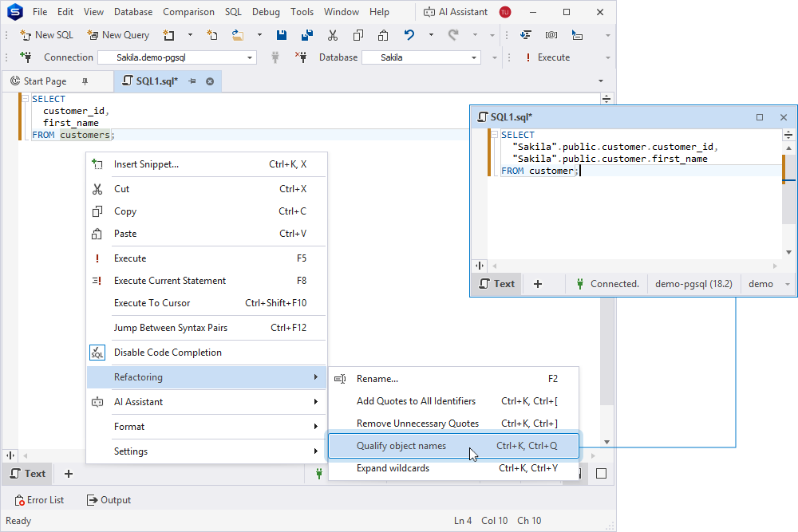Screen dimensions: 798x532
Task: Click the Save All icon
Action: point(307,35)
